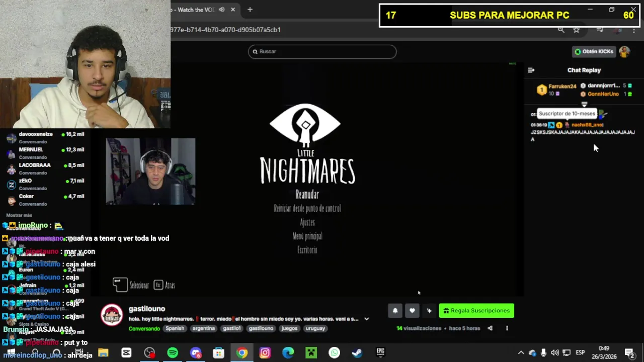
Task: Open Microsoft Store from the taskbar
Action: pyautogui.click(x=218, y=353)
